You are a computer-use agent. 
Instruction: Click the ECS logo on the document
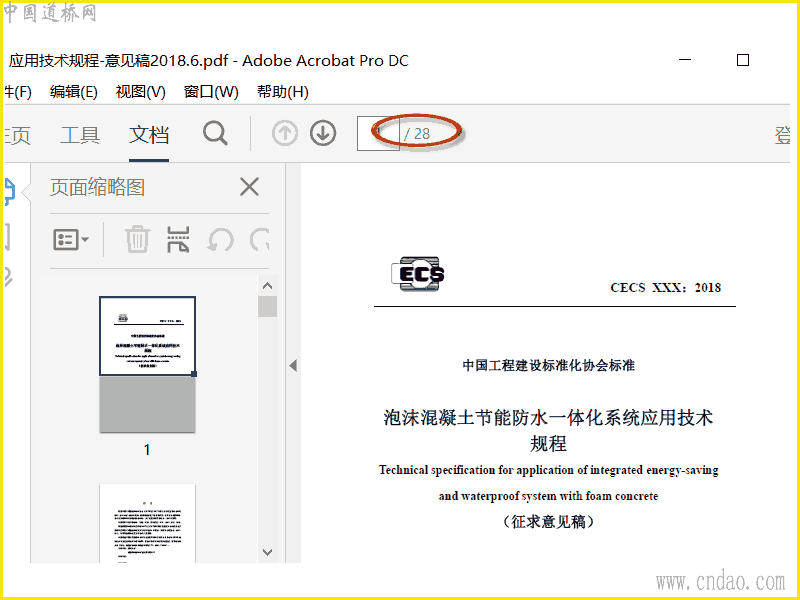(x=418, y=274)
